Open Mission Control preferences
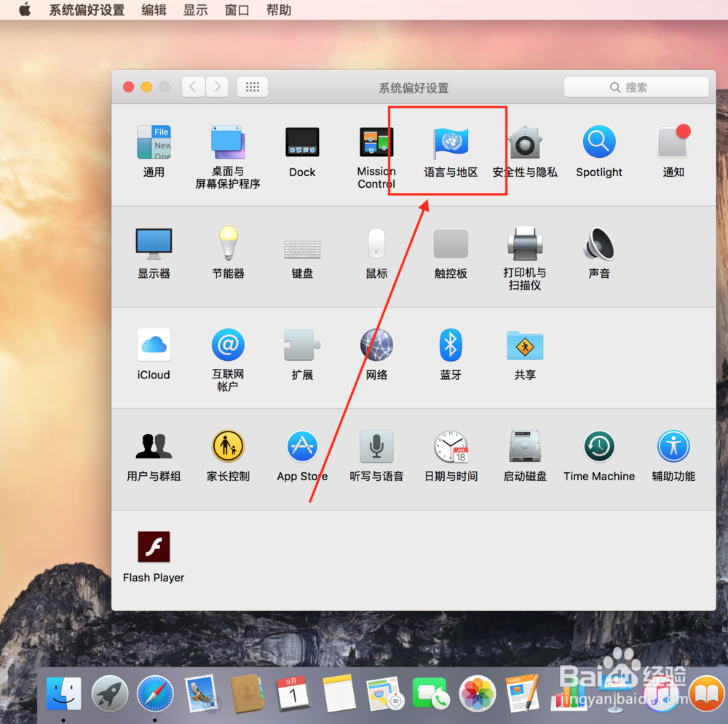This screenshot has height=724, width=728. pos(376,157)
